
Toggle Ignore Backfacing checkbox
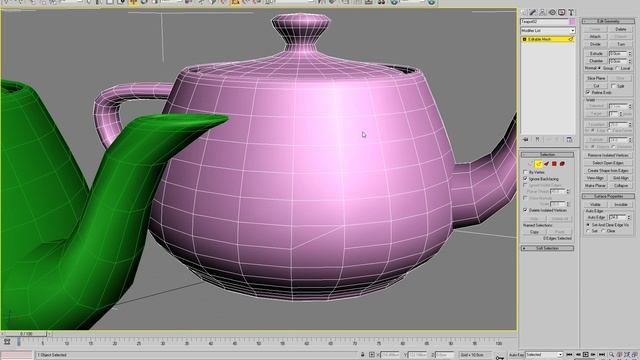(526, 179)
